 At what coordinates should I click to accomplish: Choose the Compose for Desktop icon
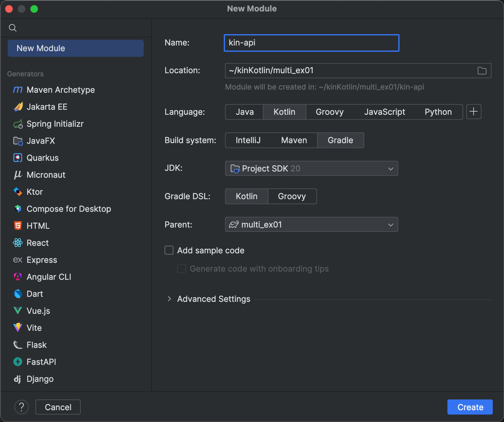pyautogui.click(x=18, y=209)
